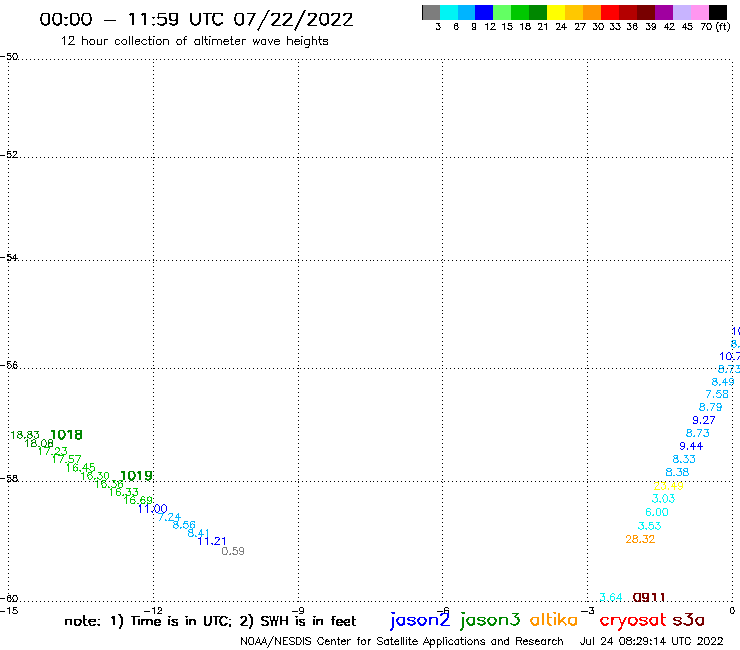Click the cyan wave height value 3.64
Screen dimensions: 740x650
point(611,598)
